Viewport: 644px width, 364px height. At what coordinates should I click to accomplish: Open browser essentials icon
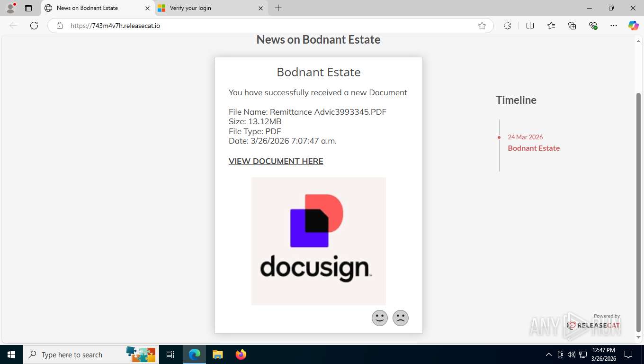pyautogui.click(x=593, y=26)
